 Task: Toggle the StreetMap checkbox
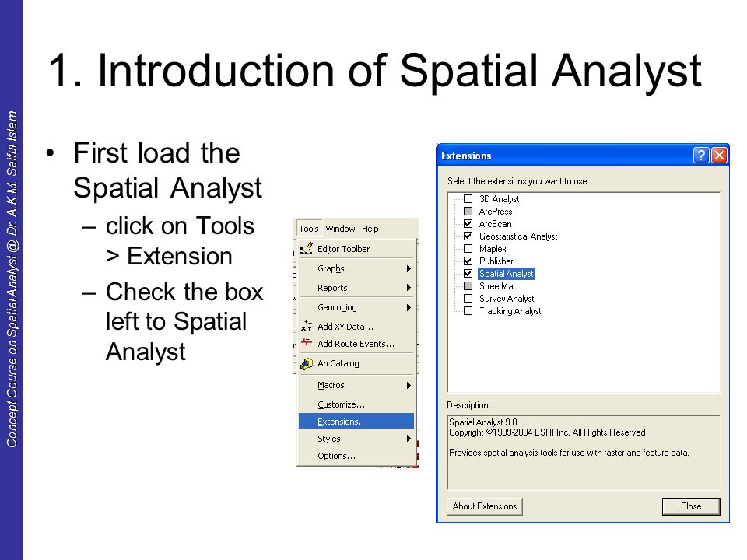tap(468, 285)
